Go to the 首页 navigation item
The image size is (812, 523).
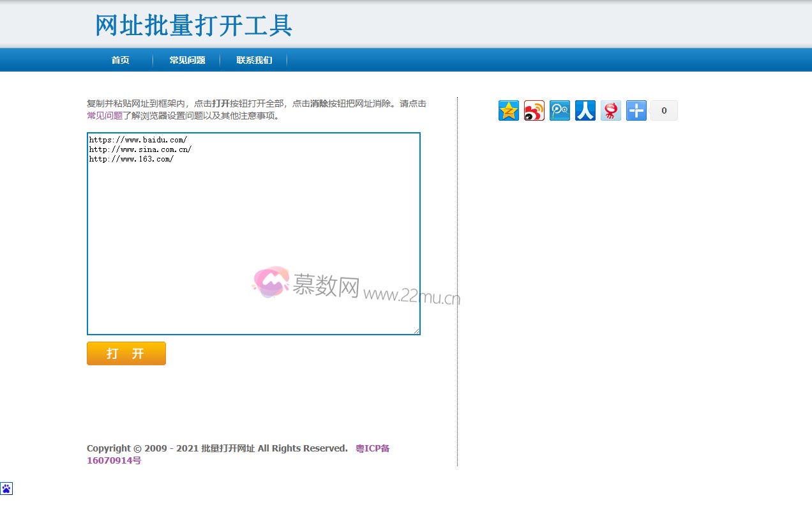pyautogui.click(x=120, y=60)
